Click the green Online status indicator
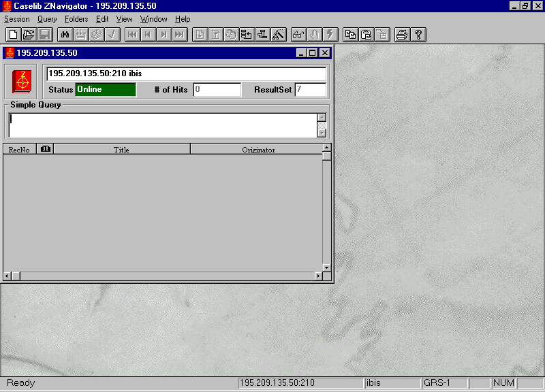This screenshot has height=392, width=545. click(x=106, y=90)
